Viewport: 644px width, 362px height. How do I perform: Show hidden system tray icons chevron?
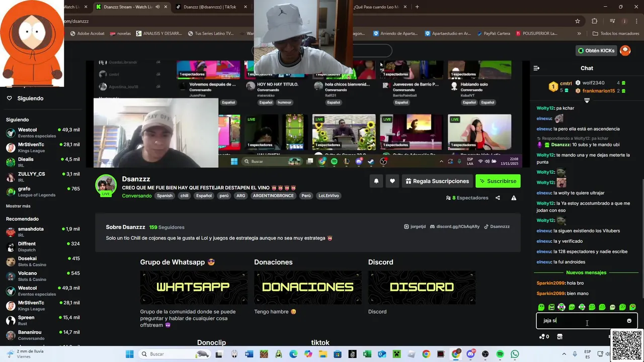564,354
